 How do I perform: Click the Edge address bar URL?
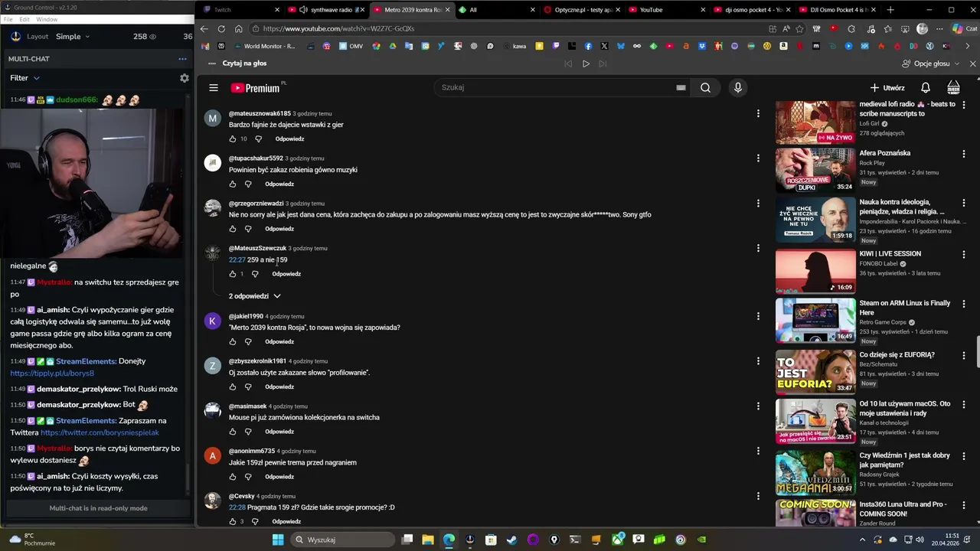pos(338,28)
